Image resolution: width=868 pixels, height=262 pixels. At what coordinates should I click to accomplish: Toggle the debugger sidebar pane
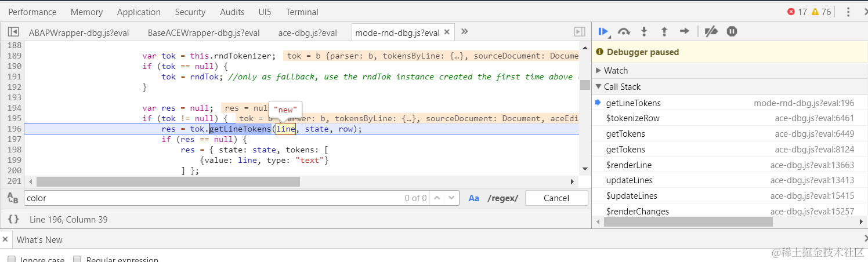579,32
